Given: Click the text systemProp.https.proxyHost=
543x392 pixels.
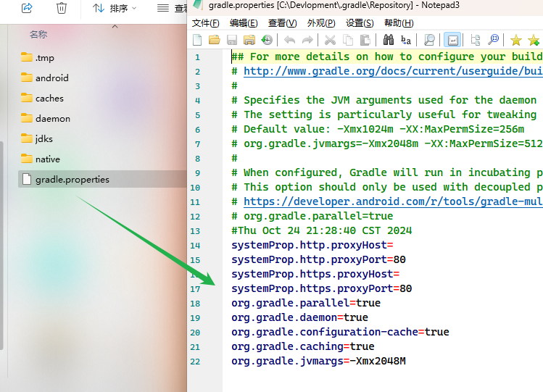Looking at the screenshot, I should click(315, 274).
